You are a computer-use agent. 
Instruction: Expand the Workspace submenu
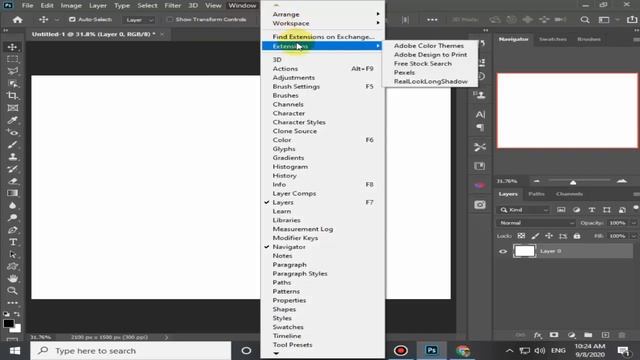coord(322,23)
